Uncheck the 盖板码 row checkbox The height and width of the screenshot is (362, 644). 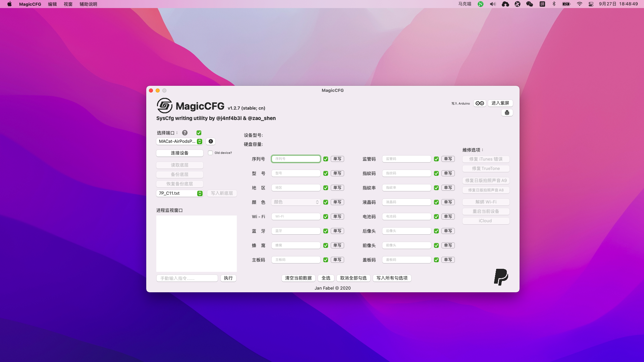tap(436, 260)
